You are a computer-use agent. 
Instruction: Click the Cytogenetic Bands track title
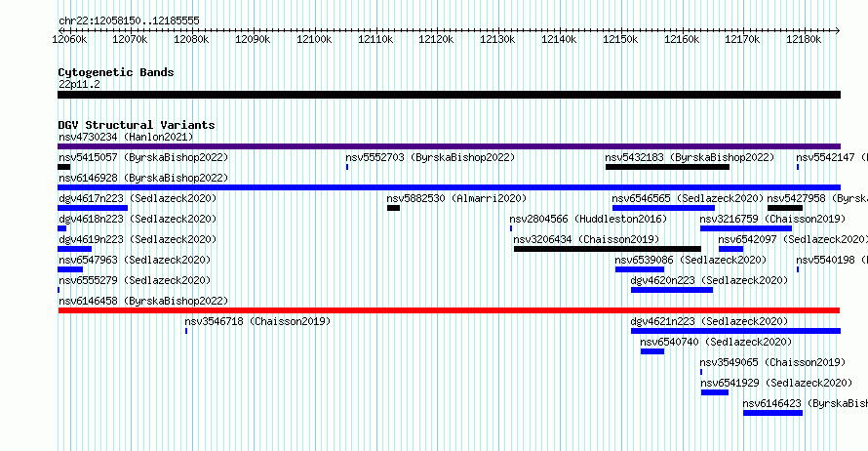[x=116, y=72]
